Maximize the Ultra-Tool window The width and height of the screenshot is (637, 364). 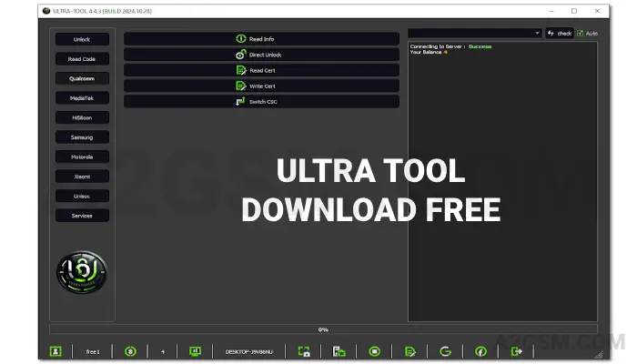574,11
